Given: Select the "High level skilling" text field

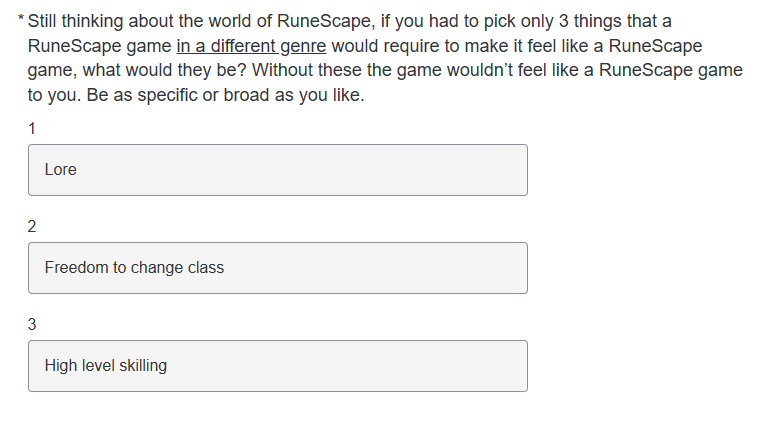Looking at the screenshot, I should [277, 366].
